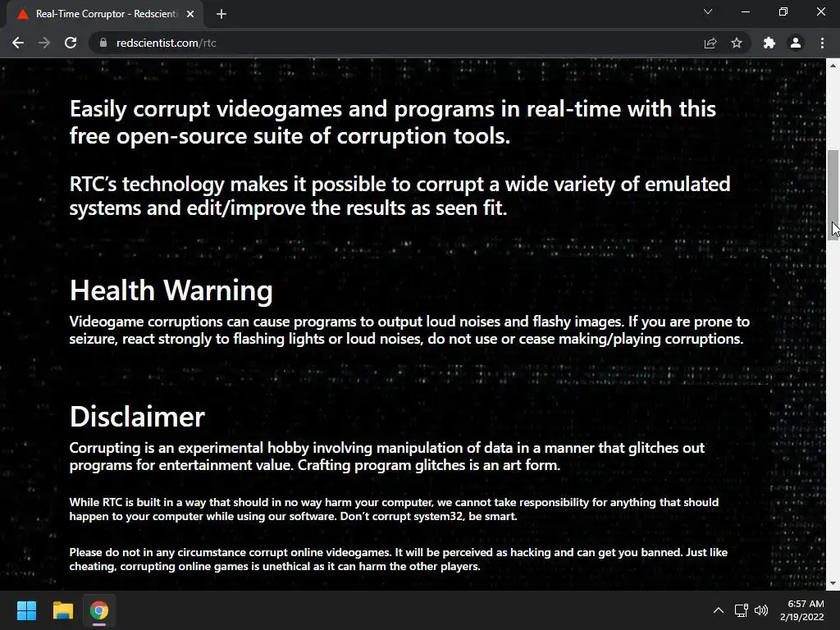Go back to previous page

(x=18, y=43)
